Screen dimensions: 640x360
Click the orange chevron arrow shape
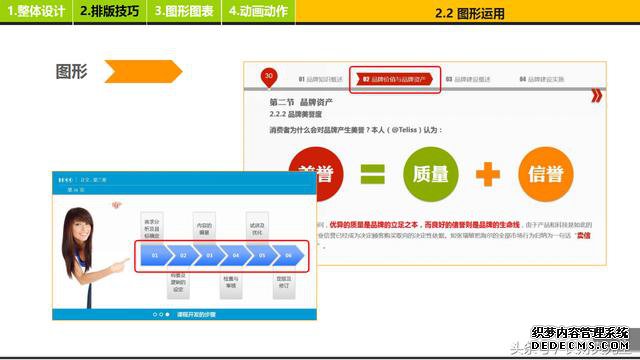[x=143, y=71]
